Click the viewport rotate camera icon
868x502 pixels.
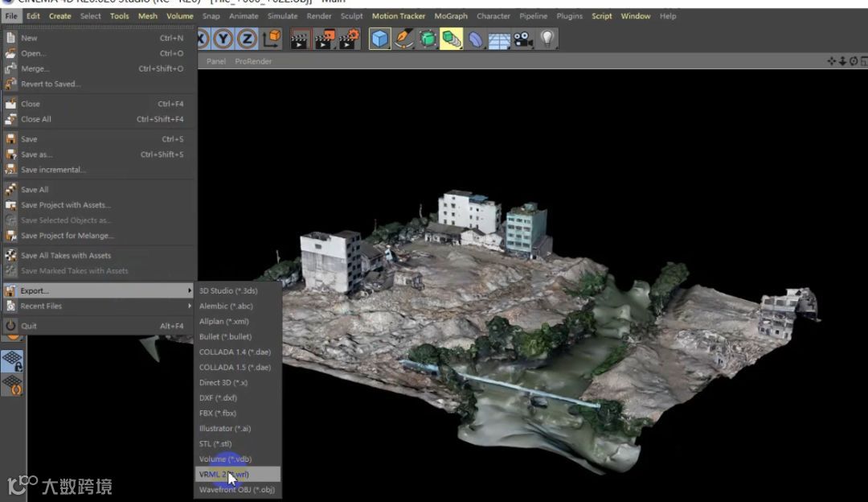click(x=854, y=61)
